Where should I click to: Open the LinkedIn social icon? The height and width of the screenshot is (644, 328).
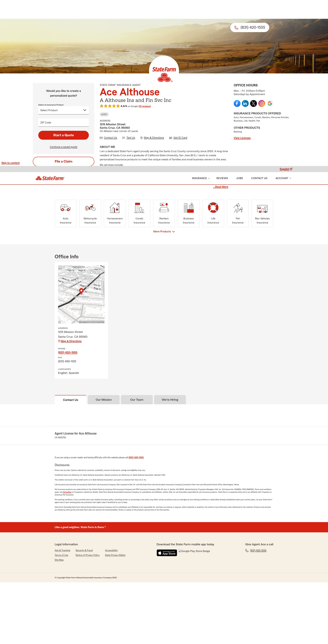245,103
